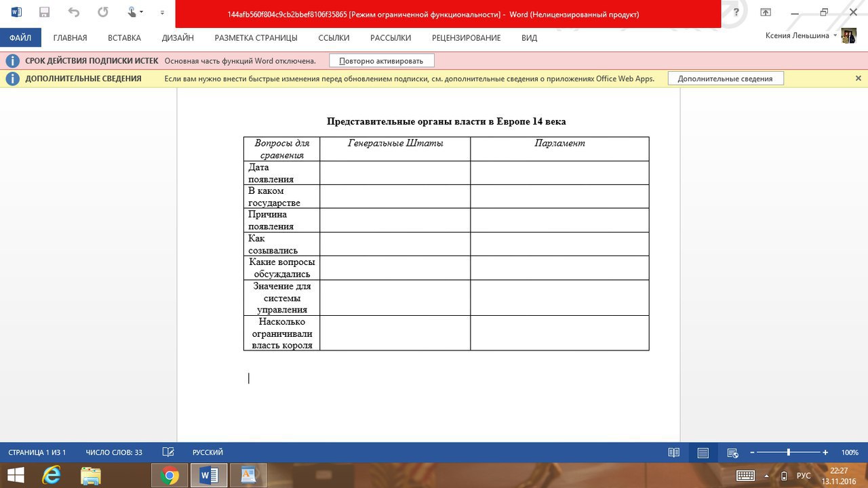Switch to Read Mode view
Image resolution: width=868 pixels, height=488 pixels.
coord(673,452)
